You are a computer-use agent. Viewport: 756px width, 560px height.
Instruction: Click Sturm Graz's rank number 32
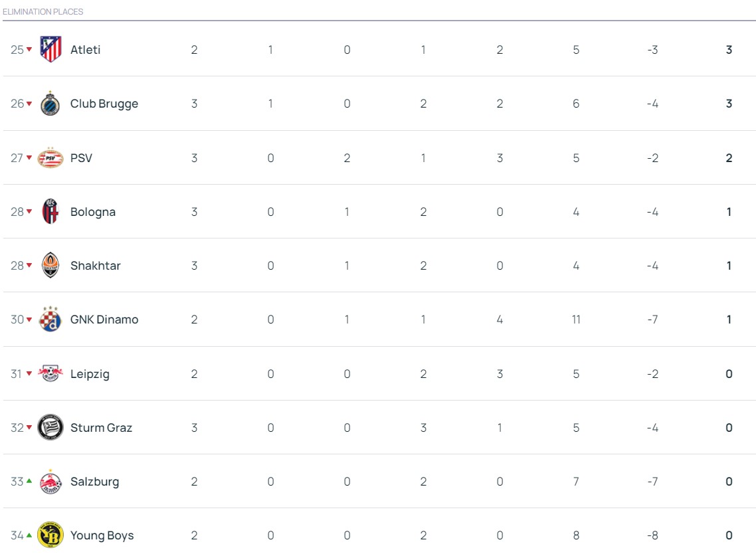17,428
